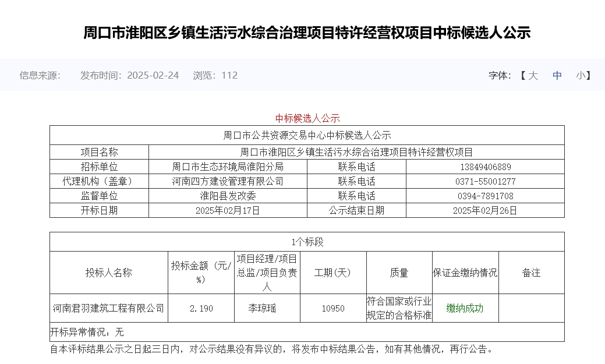The width and height of the screenshot is (605, 364).
Task: Select the 中 medium font size option
Action: (557, 76)
